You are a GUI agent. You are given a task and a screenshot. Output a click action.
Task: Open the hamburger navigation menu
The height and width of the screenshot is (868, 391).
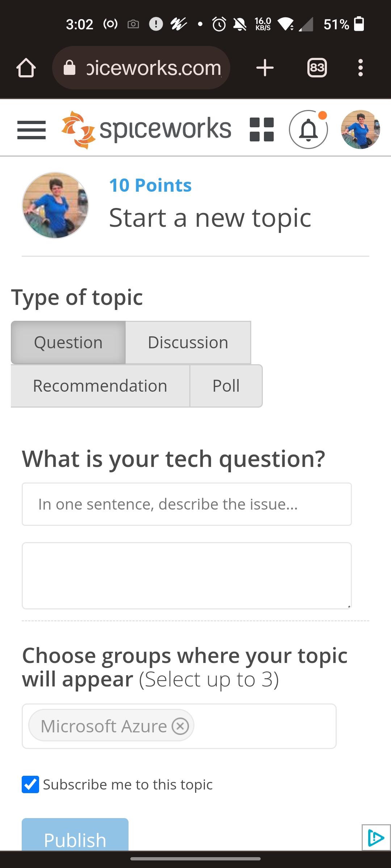pos(31,130)
